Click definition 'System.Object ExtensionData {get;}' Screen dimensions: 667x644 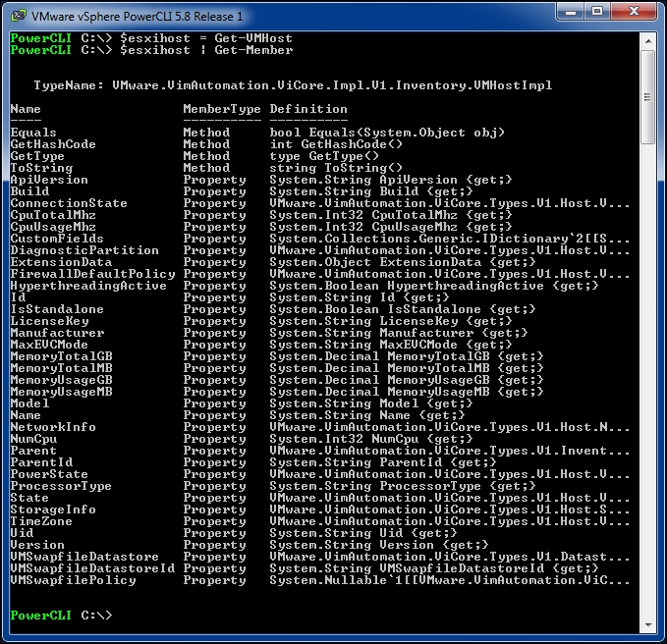(x=403, y=262)
